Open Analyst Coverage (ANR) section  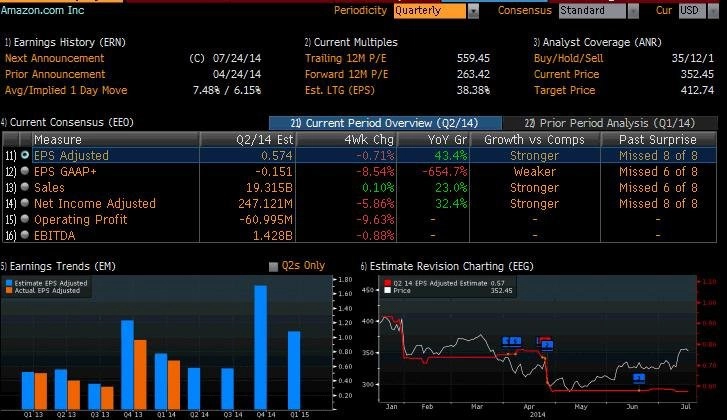tap(597, 42)
